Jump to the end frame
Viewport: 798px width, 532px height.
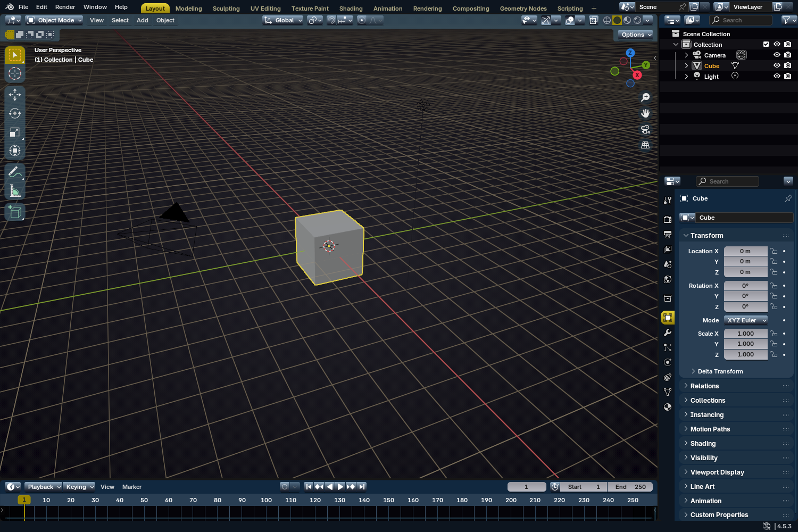click(x=362, y=487)
